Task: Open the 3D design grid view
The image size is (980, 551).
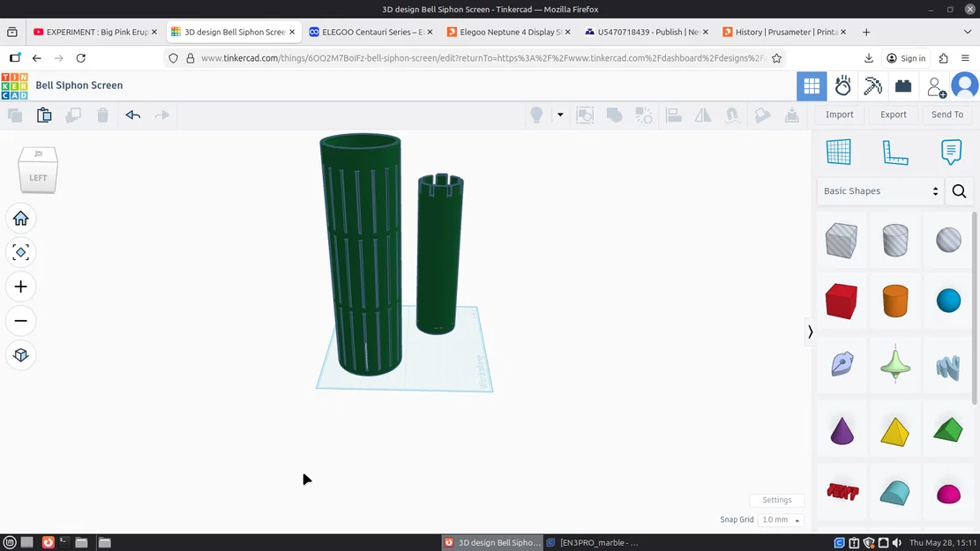Action: [812, 86]
